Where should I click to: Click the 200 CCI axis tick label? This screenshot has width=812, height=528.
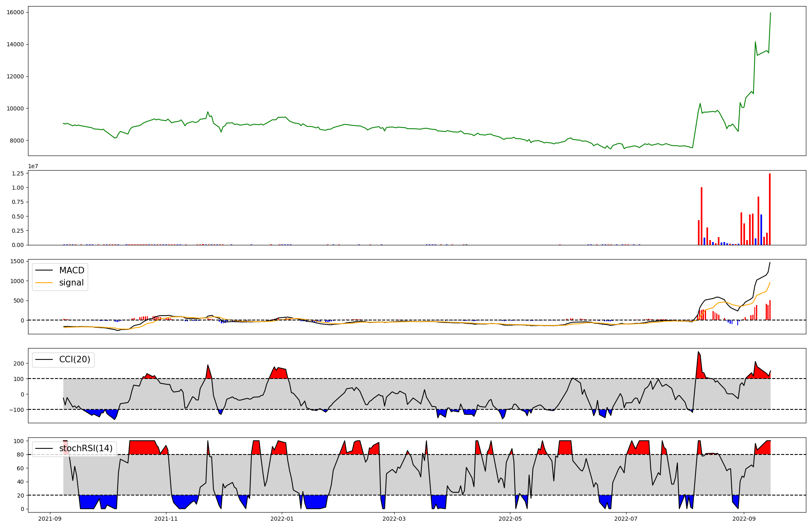coord(19,364)
